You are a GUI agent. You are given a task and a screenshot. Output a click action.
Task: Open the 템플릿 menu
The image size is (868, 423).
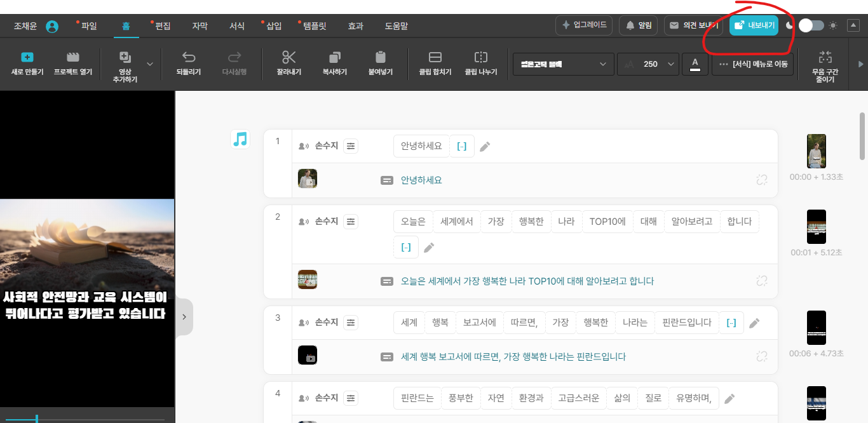315,26
